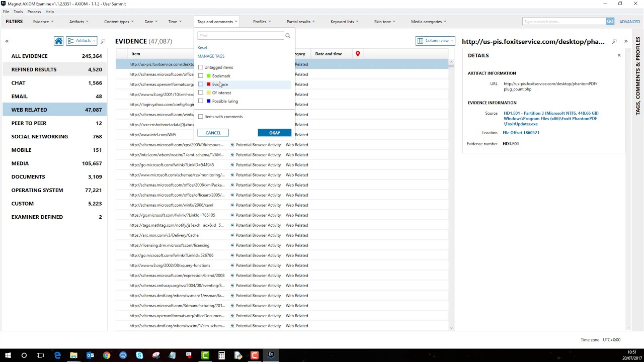Click the red Evidence color swatch
Viewport: 644px width, 362px height.
point(209,84)
